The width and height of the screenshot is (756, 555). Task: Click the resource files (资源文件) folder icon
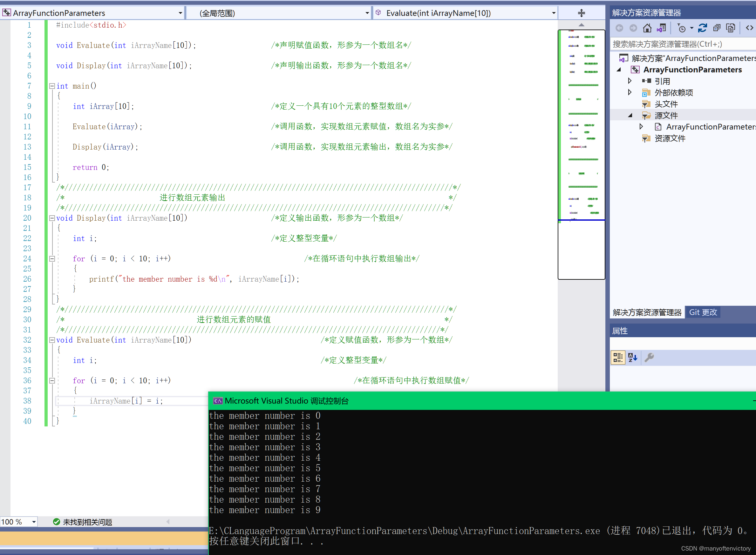click(x=646, y=138)
